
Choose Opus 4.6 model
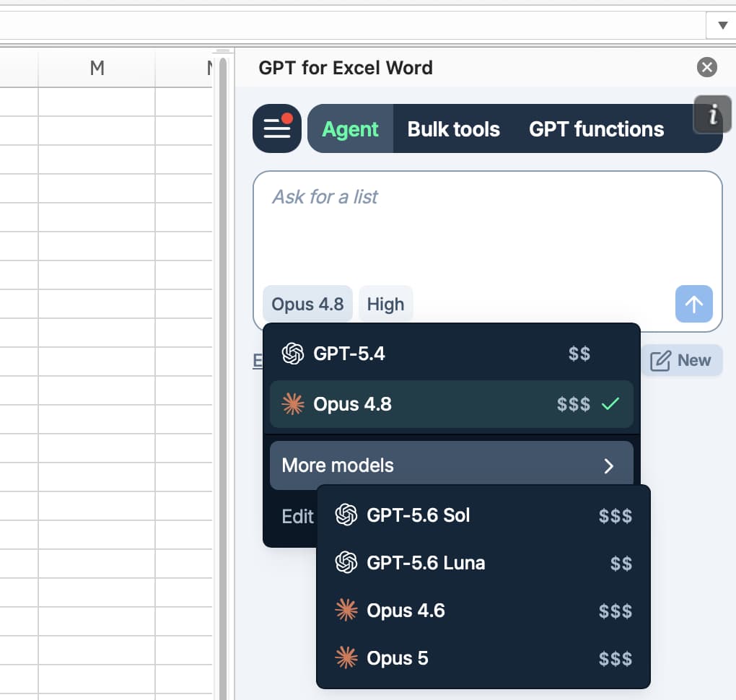483,611
